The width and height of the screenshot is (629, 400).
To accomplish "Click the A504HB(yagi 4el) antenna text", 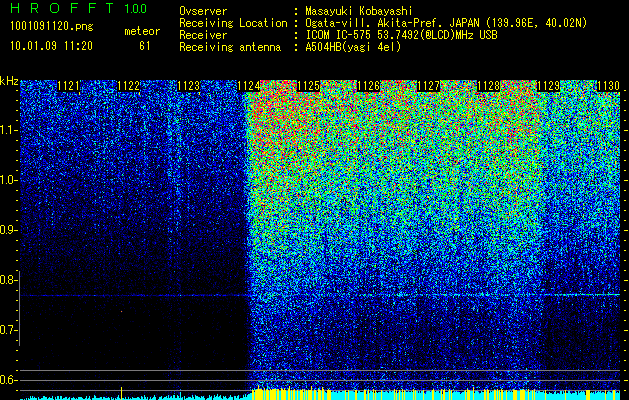I will [x=353, y=47].
